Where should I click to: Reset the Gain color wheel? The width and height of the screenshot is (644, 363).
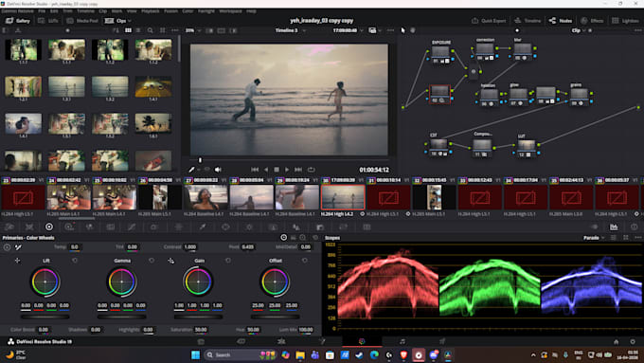point(228,261)
